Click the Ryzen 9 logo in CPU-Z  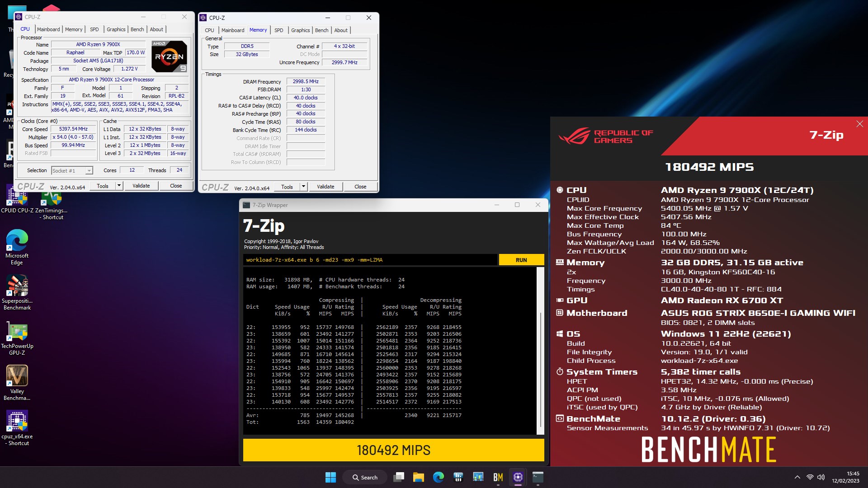[x=169, y=56]
